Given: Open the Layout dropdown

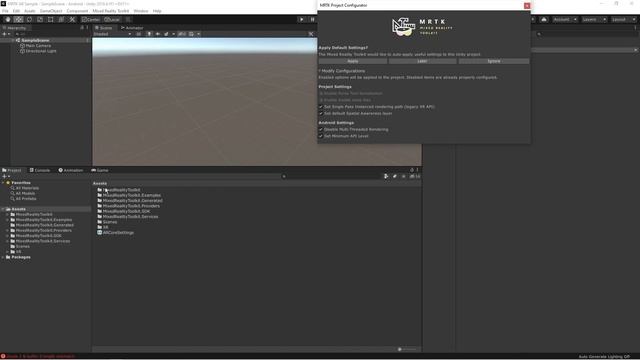Looking at the screenshot, I should [x=623, y=20].
